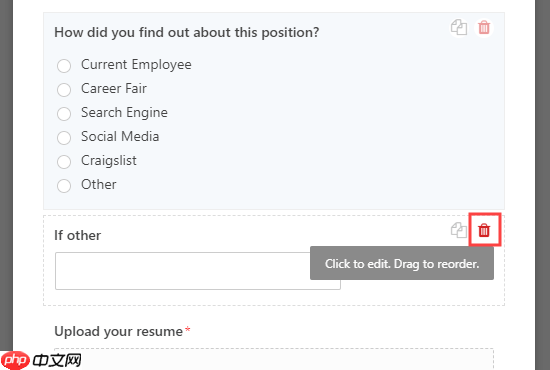Screen dimensions: 550x370
Task: Duplicate the 'If other' field
Action: [x=459, y=230]
